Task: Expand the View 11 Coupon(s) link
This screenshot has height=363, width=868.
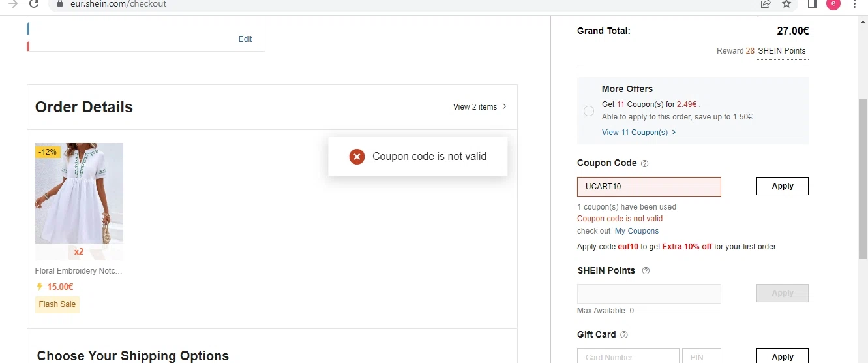Action: pyautogui.click(x=638, y=133)
